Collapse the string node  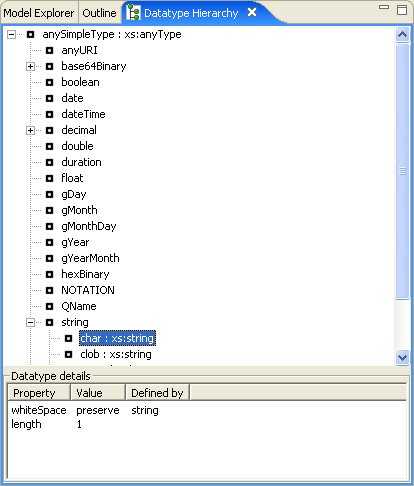(30, 322)
